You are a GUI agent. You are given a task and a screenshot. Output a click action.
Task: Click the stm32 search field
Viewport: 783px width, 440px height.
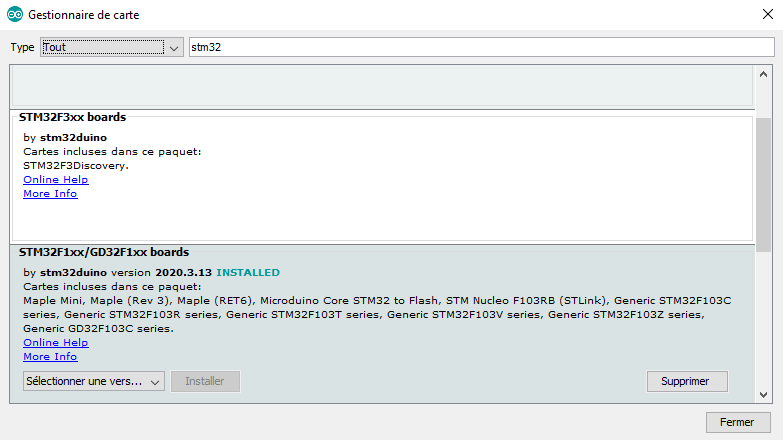481,47
